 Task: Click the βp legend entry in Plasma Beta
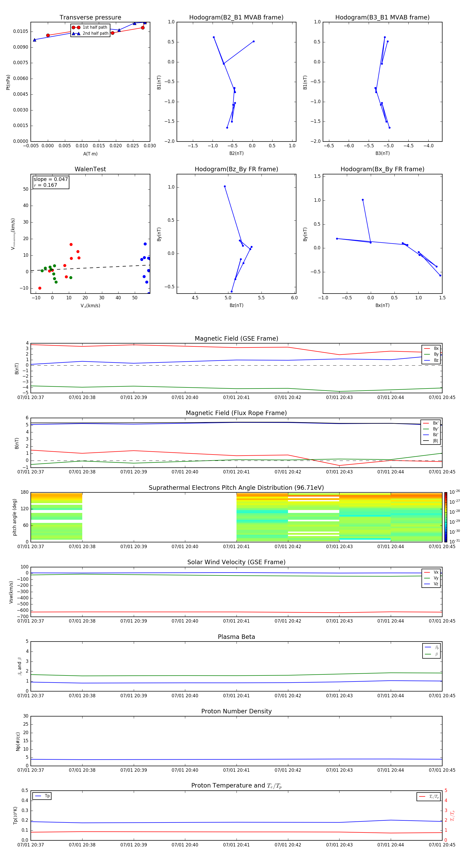[x=431, y=647]
